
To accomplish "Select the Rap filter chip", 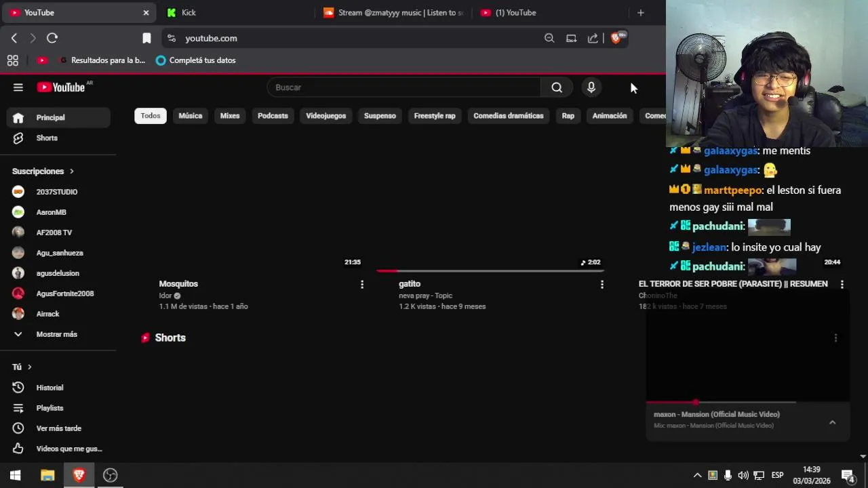I will pyautogui.click(x=568, y=116).
